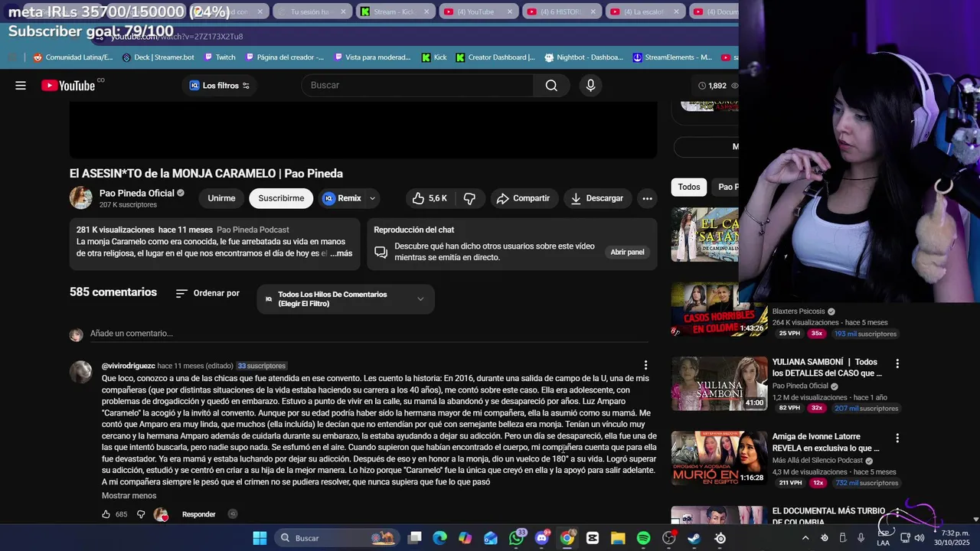Dislike the MONJA CARAMELO video
The image size is (980, 551).
point(470,198)
